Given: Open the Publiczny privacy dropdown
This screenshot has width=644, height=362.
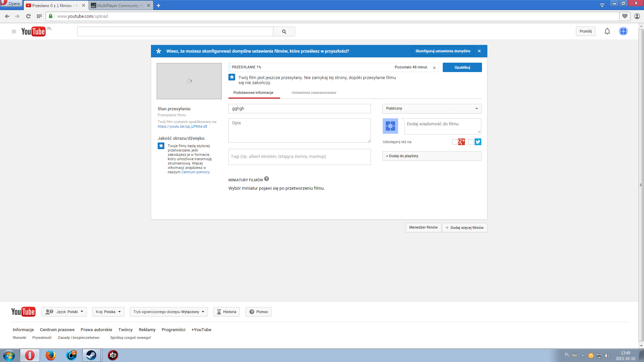Looking at the screenshot, I should [x=432, y=109].
